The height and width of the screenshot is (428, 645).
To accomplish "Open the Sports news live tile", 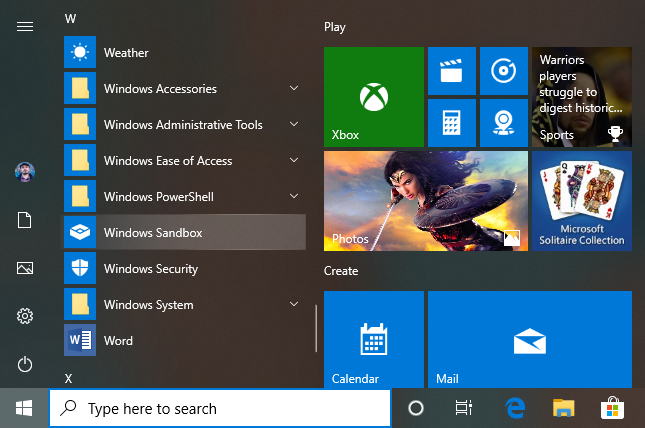I will click(x=581, y=97).
